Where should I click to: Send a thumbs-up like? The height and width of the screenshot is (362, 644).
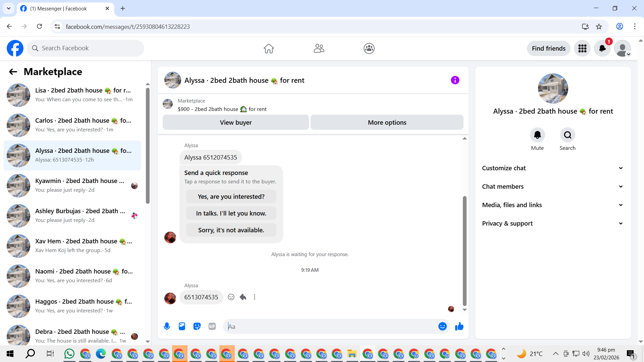coord(459,326)
